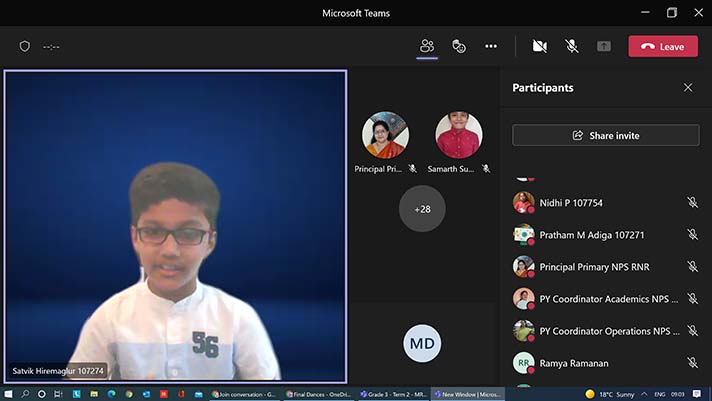Screen dimensions: 712x401
Task: Click the MD avatar tile
Action: point(422,344)
